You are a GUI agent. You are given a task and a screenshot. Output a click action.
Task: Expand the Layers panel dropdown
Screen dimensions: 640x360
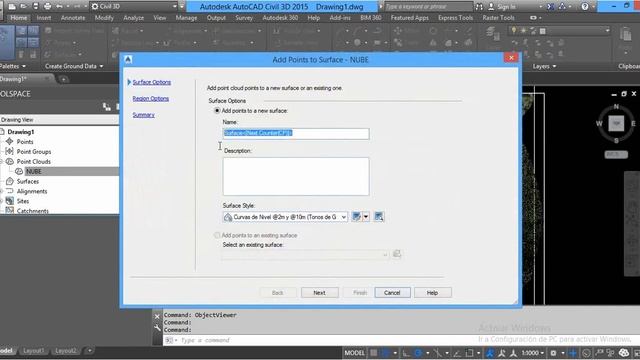pyautogui.click(x=545, y=67)
